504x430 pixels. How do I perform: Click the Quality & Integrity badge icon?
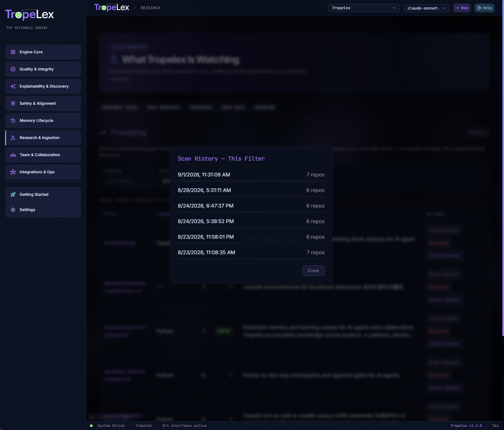(x=13, y=69)
